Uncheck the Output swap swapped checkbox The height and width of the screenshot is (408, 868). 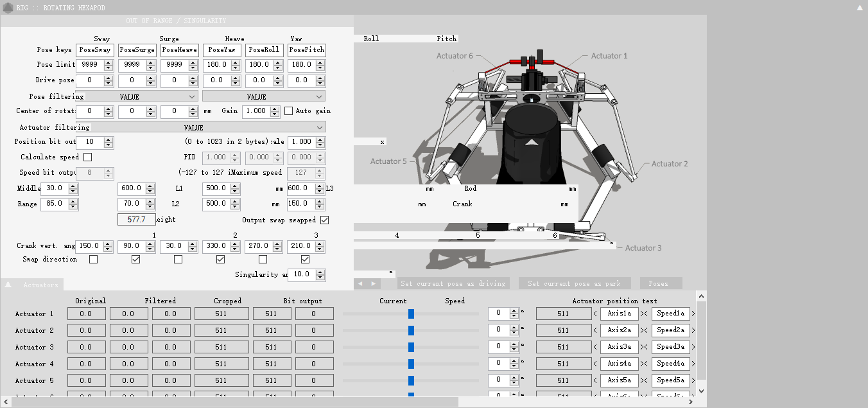pos(324,220)
